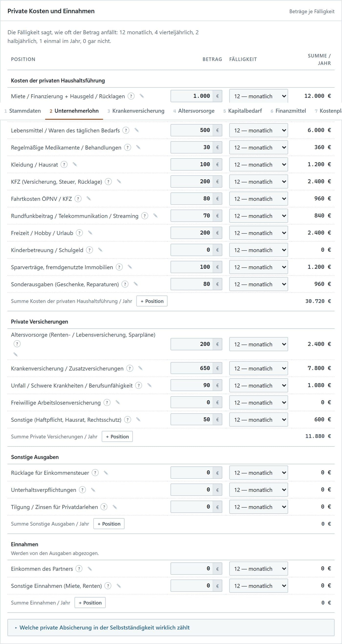Open help for Freizeit / Hobby / Urlaub
The height and width of the screenshot is (644, 342).
coord(79,233)
